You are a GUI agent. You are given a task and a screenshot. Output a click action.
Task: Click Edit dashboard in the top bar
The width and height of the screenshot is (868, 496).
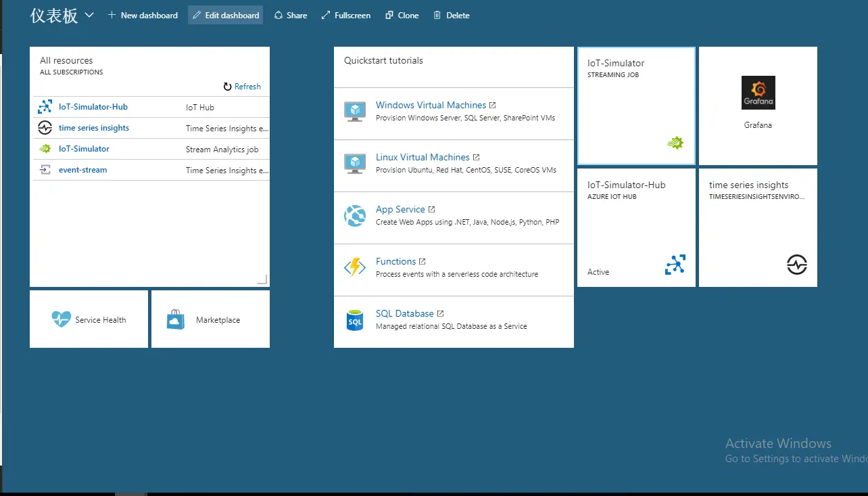(x=225, y=14)
